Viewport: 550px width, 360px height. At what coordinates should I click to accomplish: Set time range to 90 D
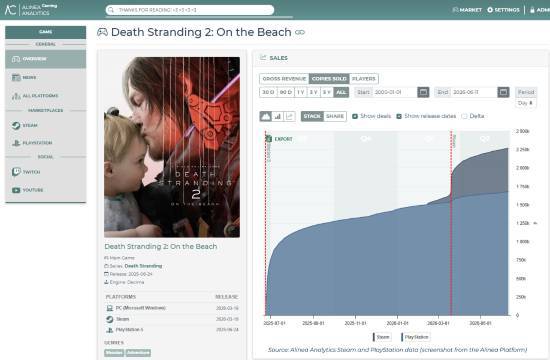[x=285, y=92]
